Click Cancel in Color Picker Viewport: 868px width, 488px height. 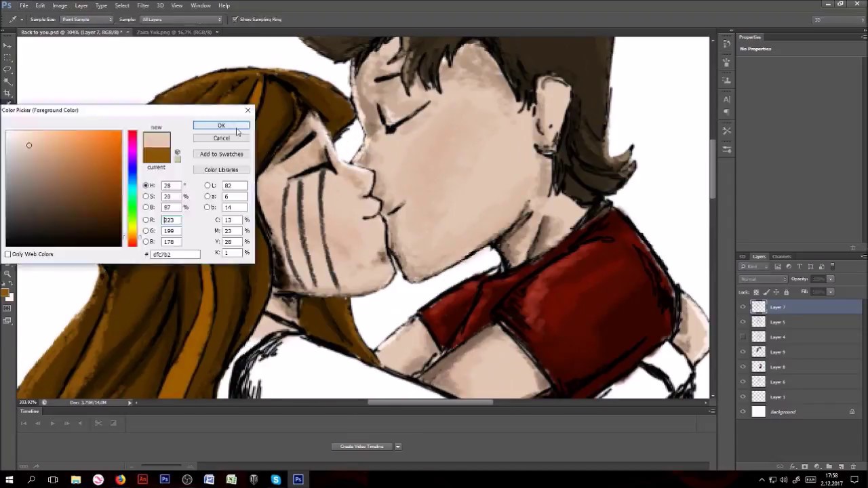click(221, 138)
